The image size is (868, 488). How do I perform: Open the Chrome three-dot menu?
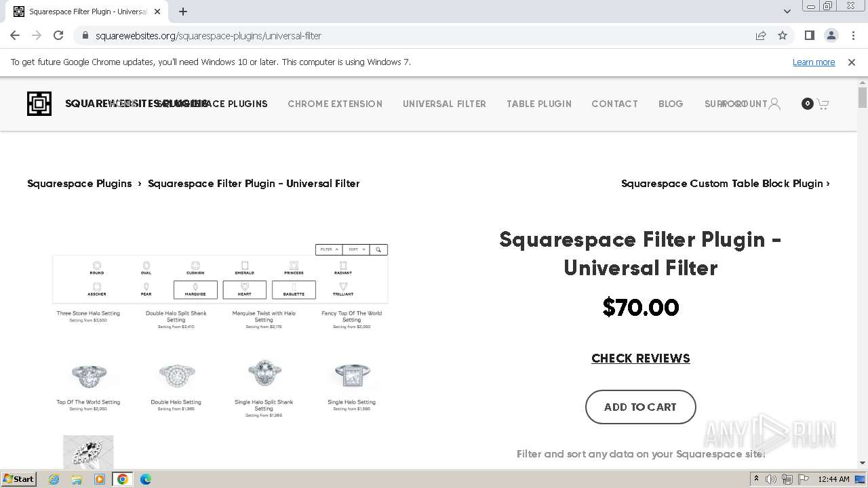tap(853, 35)
